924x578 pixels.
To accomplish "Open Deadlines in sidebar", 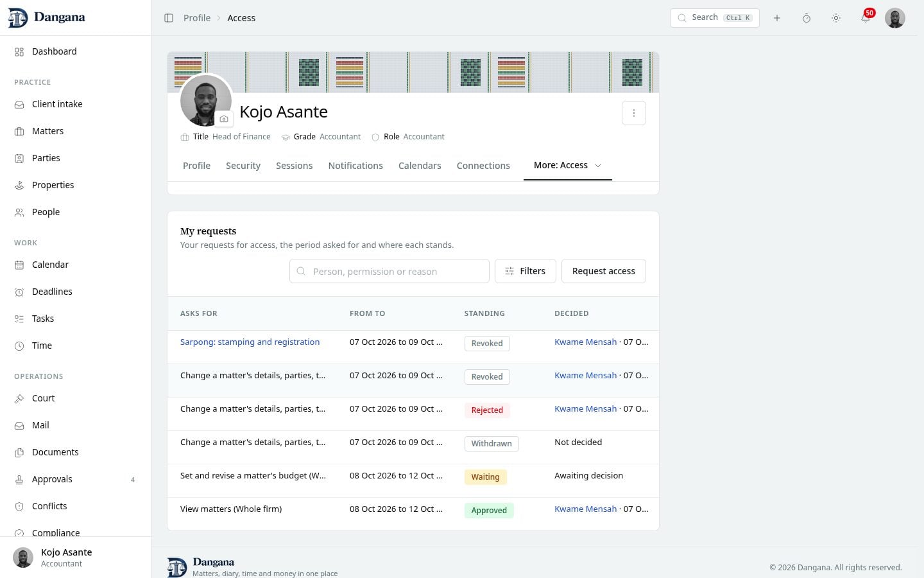I will pos(76,292).
